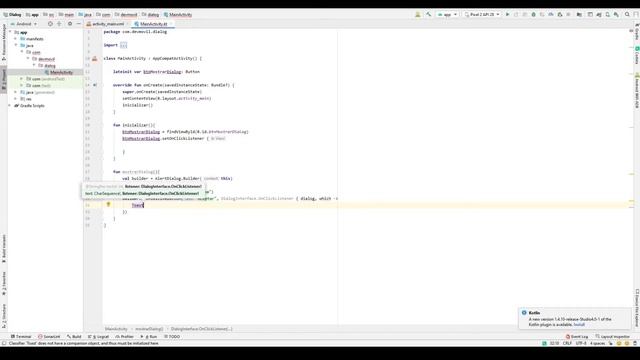
Task: Open the app run configuration dropdown
Action: tap(447, 14)
